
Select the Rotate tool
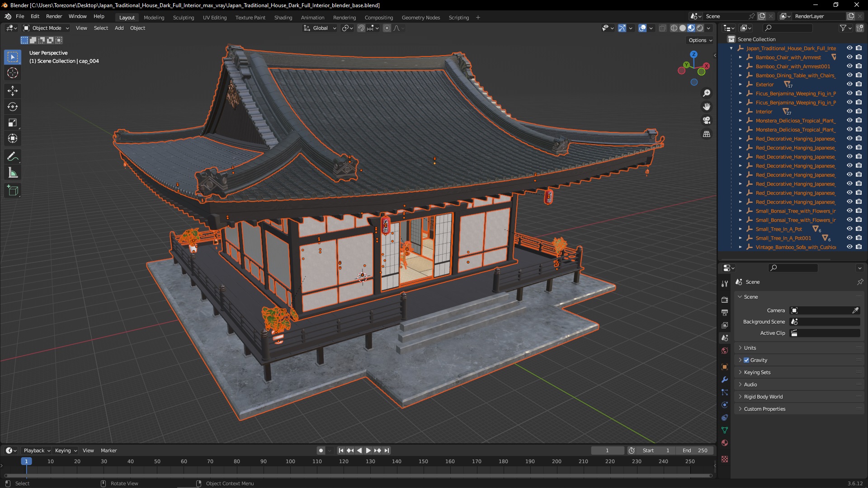[x=13, y=107]
